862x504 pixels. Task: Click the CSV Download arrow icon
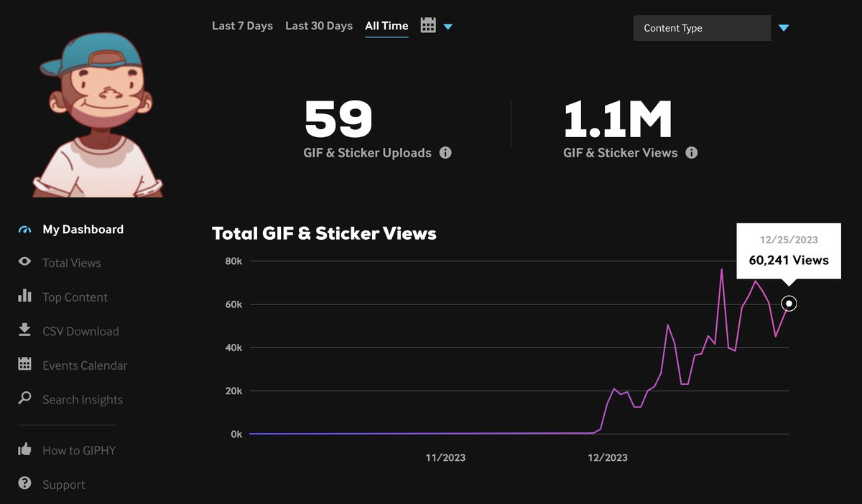pos(25,330)
